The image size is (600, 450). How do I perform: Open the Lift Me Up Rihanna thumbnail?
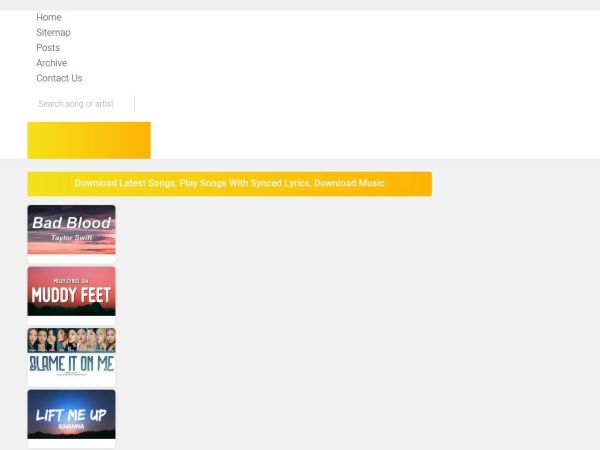[71, 414]
